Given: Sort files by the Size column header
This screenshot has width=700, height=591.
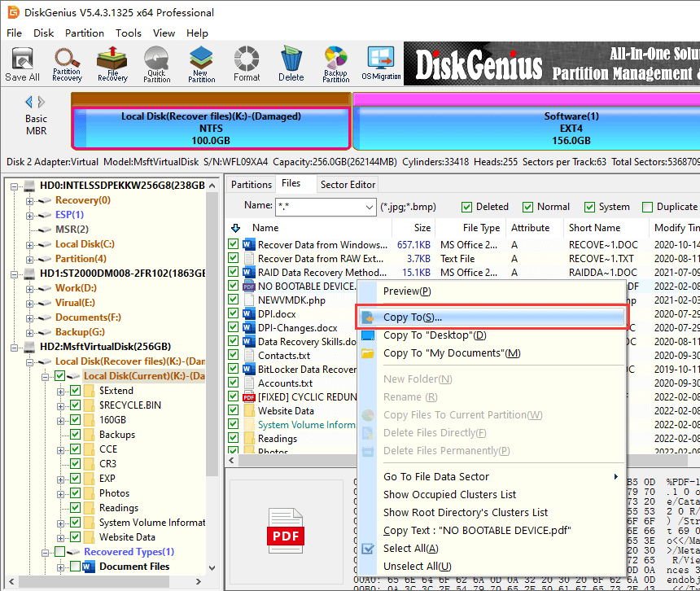Looking at the screenshot, I should pos(422,228).
